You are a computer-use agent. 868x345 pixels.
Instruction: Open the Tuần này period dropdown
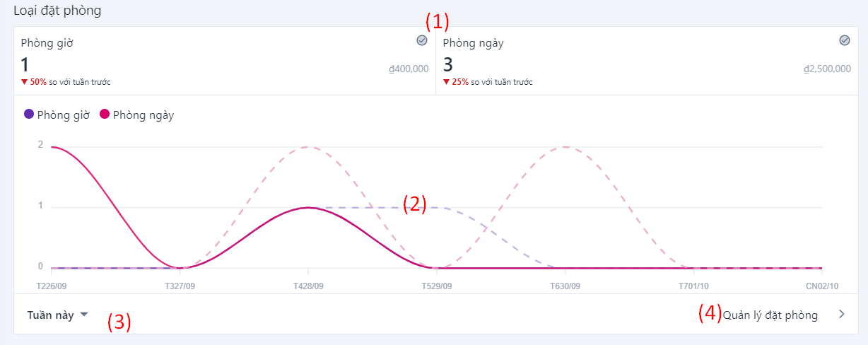click(x=51, y=315)
